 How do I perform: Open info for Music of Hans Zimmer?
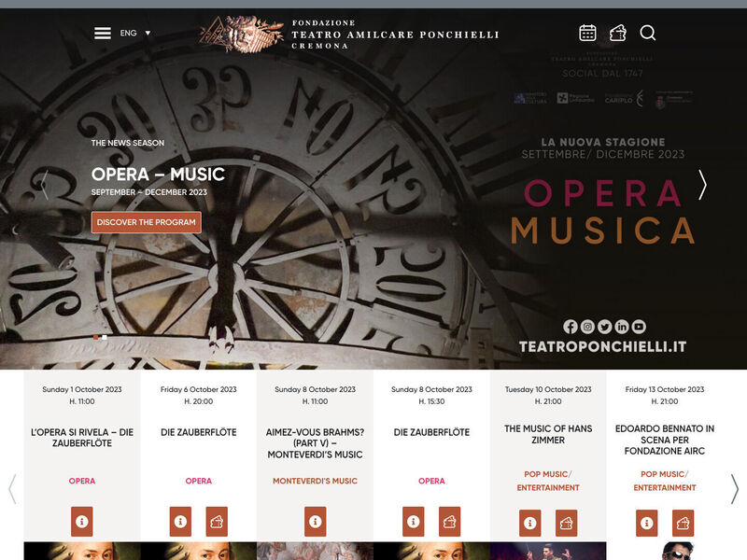[x=530, y=523]
